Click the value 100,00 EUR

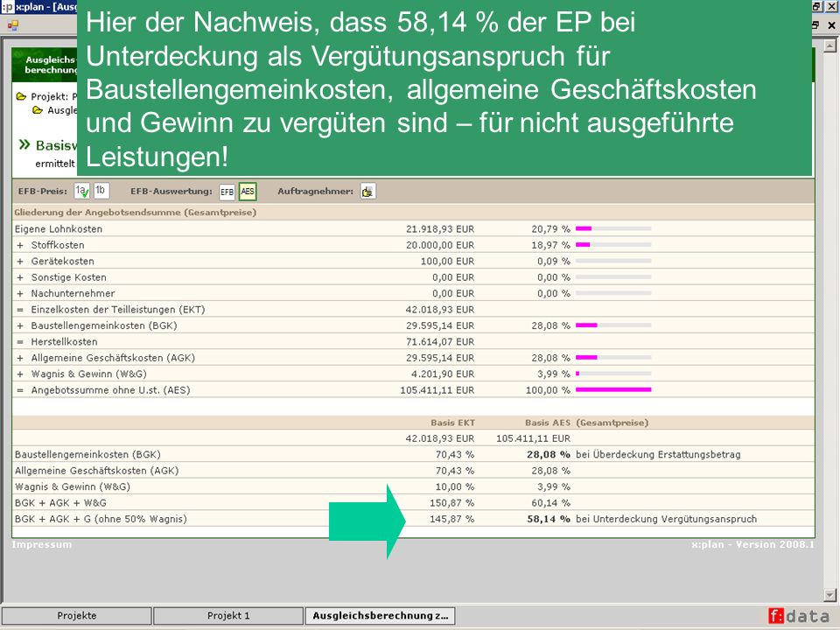(x=447, y=261)
